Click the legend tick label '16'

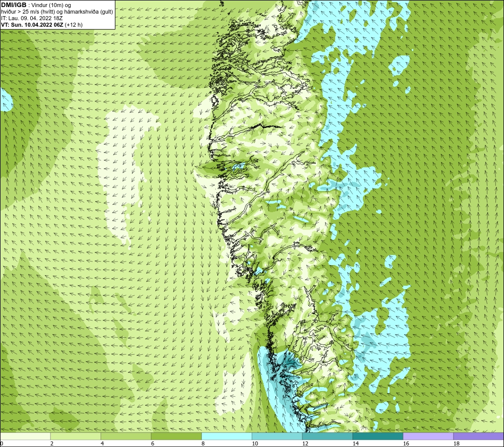[406, 444]
